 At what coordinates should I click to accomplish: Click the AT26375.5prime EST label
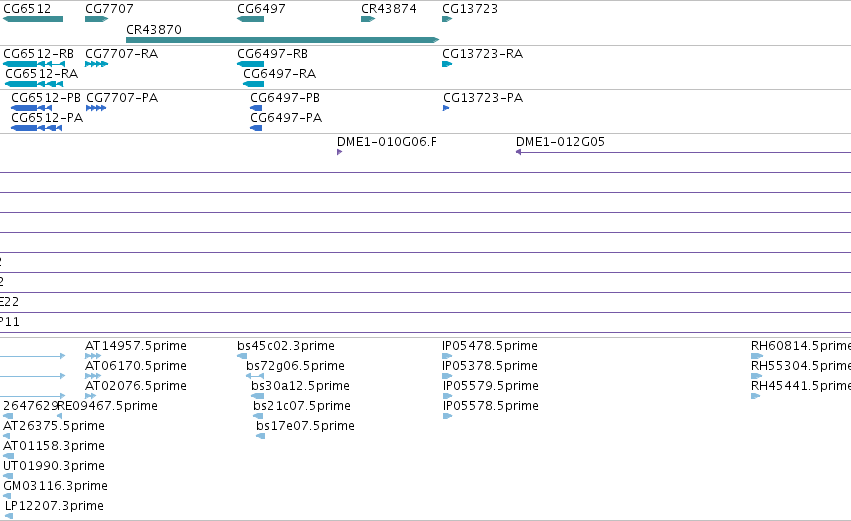(x=54, y=426)
